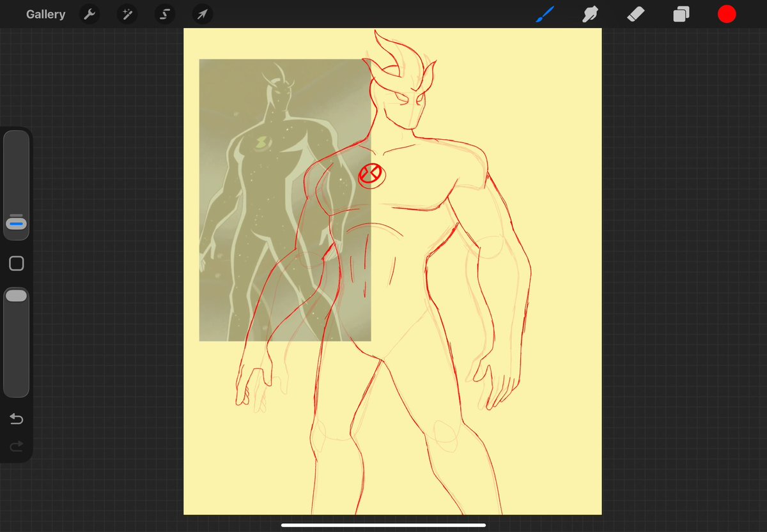Undo the last stroke
Image resolution: width=767 pixels, height=532 pixels.
coord(16,419)
